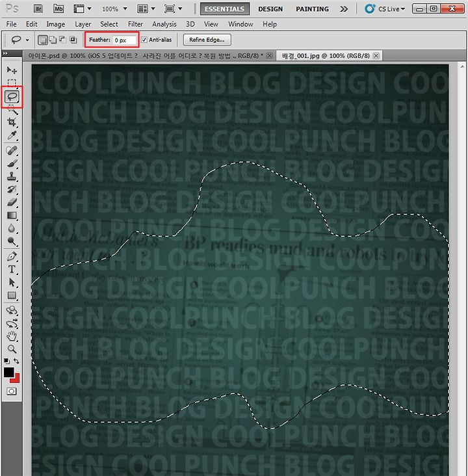This screenshot has height=476, width=468.
Task: Open the Help menu
Action: (x=270, y=24)
